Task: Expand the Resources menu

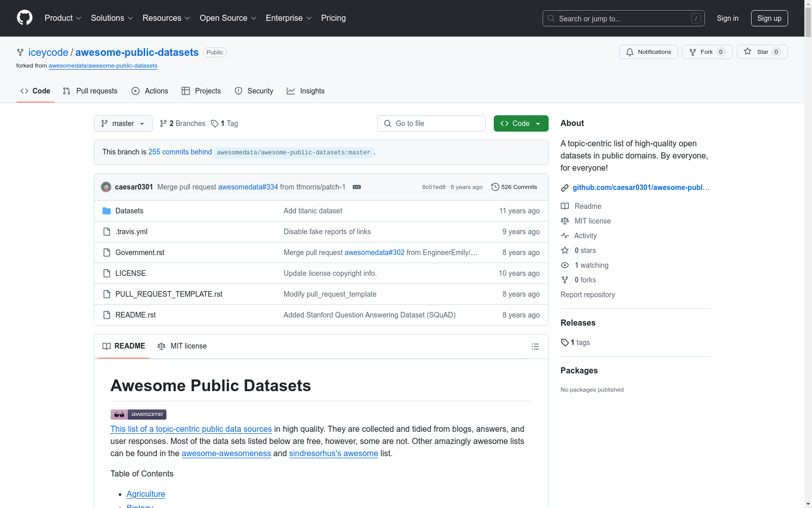Action: [x=166, y=18]
